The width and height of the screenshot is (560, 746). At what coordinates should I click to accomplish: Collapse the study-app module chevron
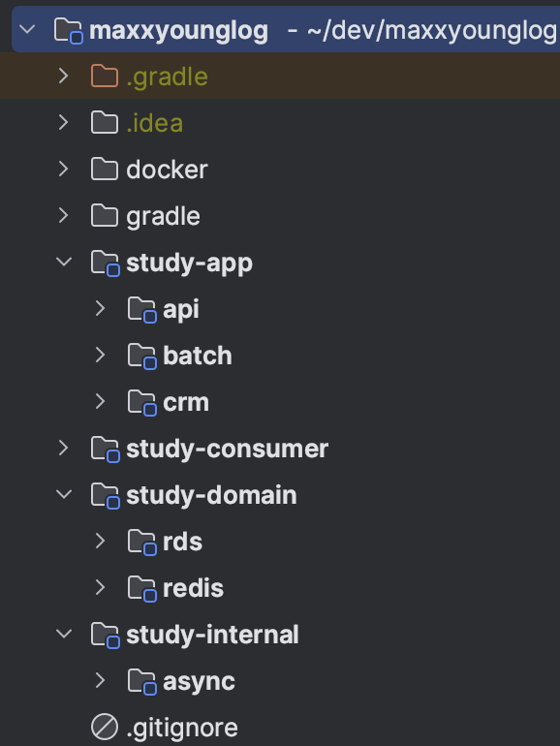[64, 262]
